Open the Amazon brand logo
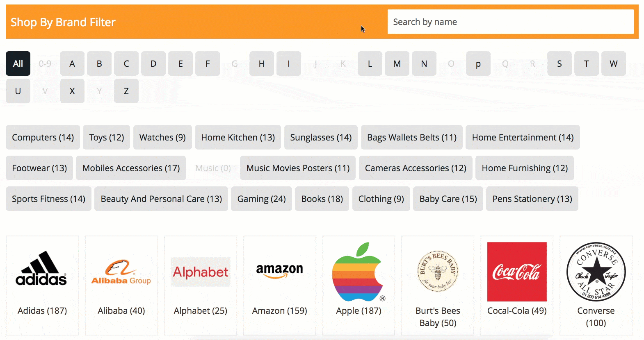Viewport: 644px width, 340px height. [279, 271]
